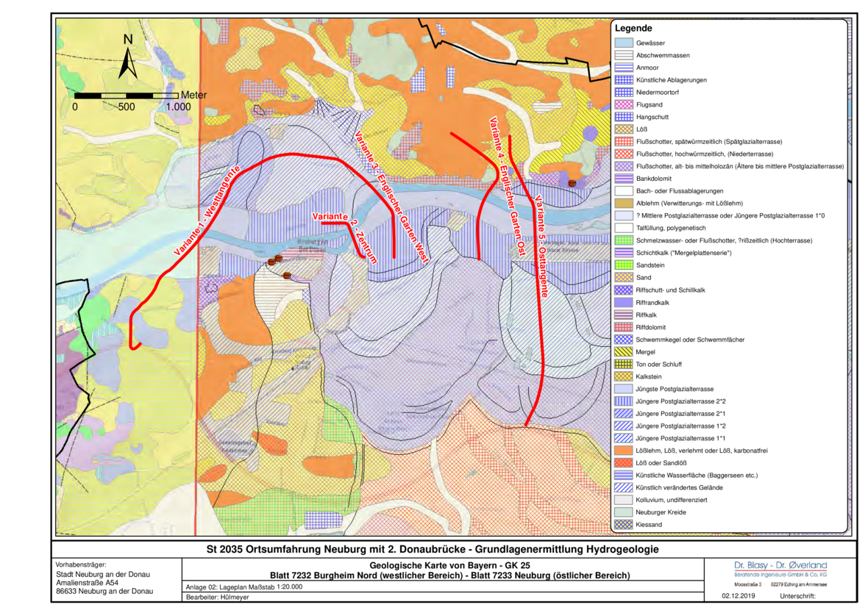The height and width of the screenshot is (613, 868).
Task: Click the 'Jüngere Postglazialterrasse 1*1' legend entry
Action: coord(681,438)
